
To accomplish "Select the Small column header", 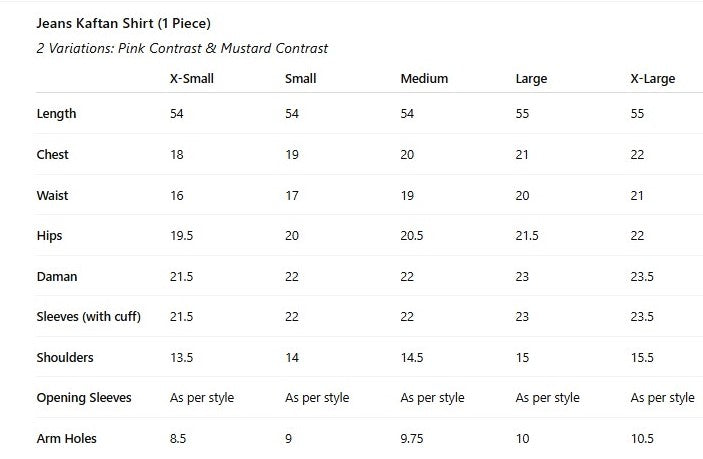I will 300,79.
